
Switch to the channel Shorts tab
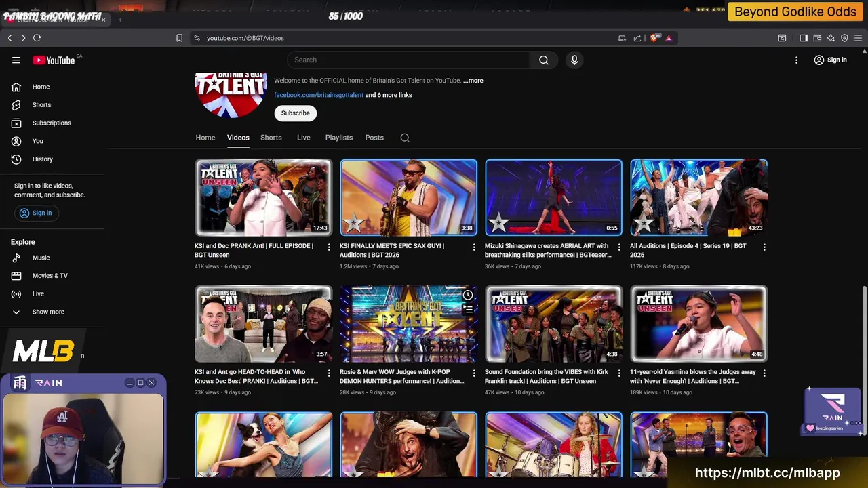271,138
